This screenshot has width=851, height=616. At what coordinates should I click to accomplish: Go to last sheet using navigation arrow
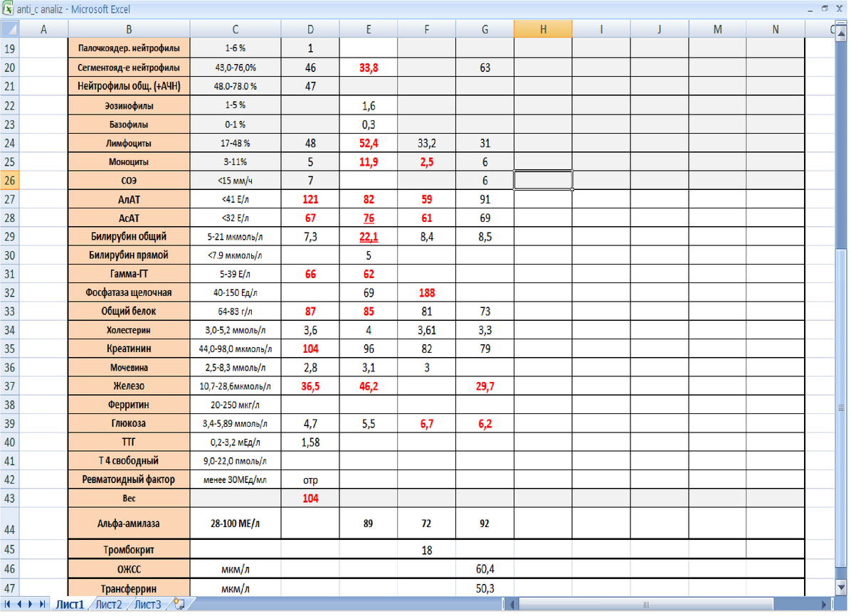coord(43,605)
